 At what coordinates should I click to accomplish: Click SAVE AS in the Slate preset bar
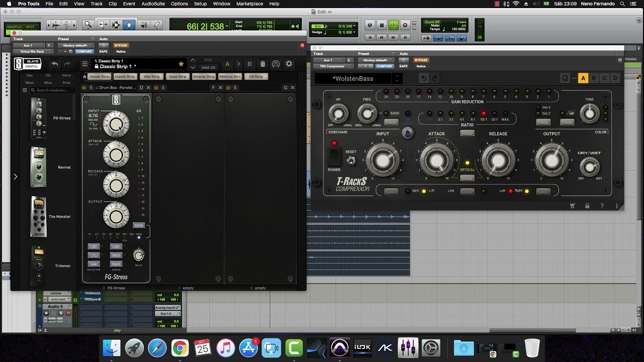point(208,67)
